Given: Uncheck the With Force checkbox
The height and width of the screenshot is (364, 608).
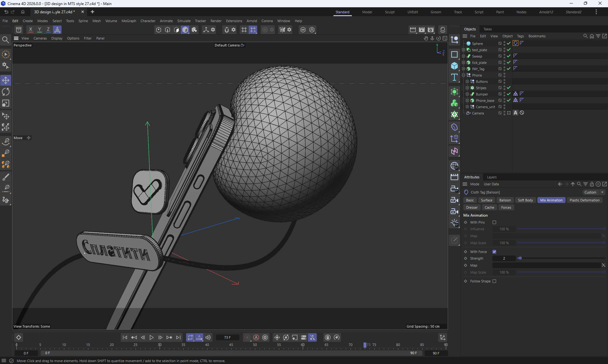Looking at the screenshot, I should click(494, 252).
